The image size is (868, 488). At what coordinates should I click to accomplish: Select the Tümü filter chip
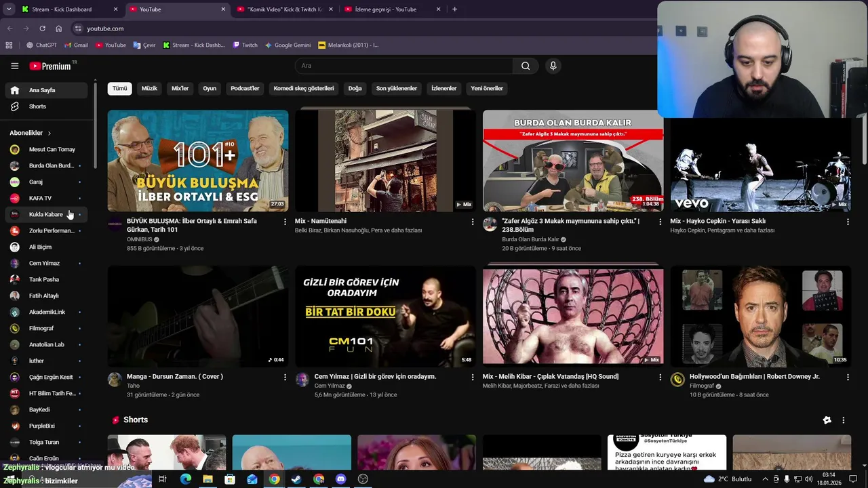click(x=119, y=88)
